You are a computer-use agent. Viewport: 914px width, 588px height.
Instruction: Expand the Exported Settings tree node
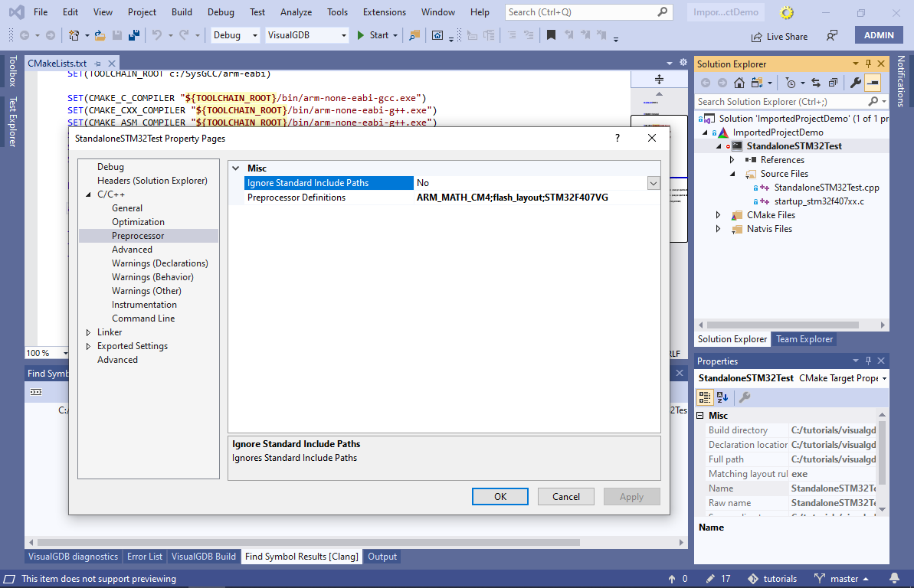pos(88,346)
